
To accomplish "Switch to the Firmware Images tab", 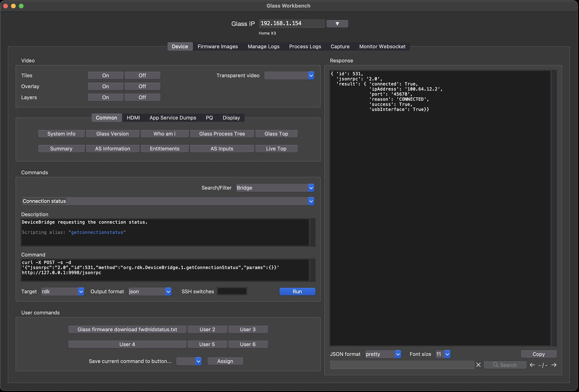I will (217, 47).
